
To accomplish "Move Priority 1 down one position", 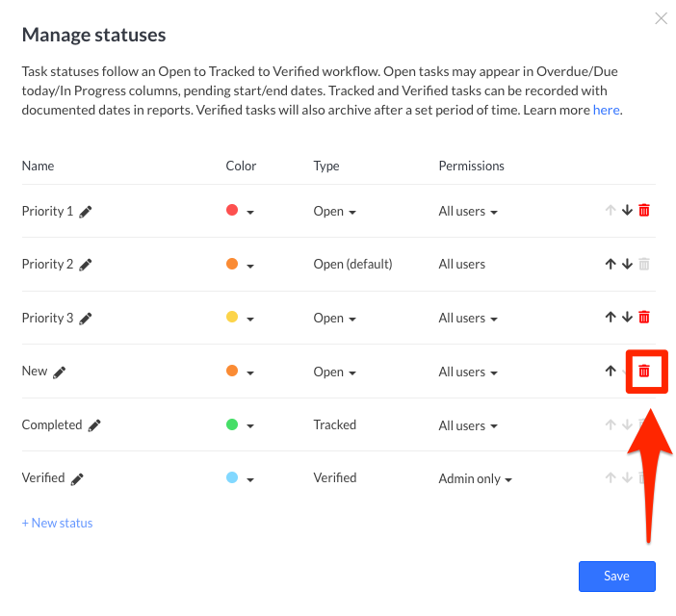I will 627,211.
